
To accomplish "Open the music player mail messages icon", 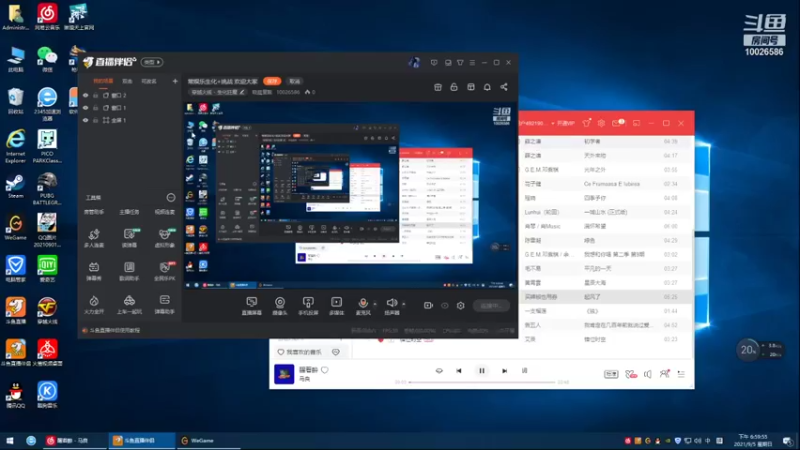I will 618,123.
